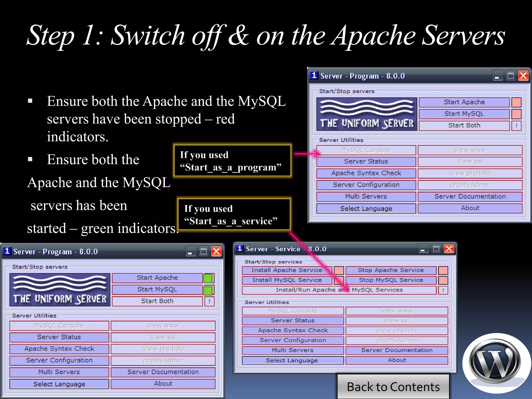Open Server Status in Service window
Screen dimensions: 532x399
tap(293, 321)
